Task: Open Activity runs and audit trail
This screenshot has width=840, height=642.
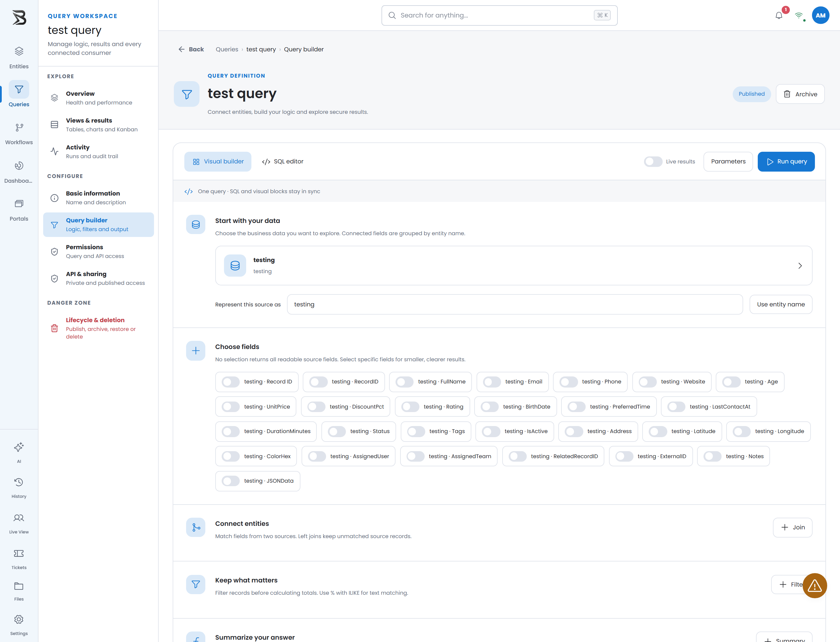Action: [x=99, y=152]
